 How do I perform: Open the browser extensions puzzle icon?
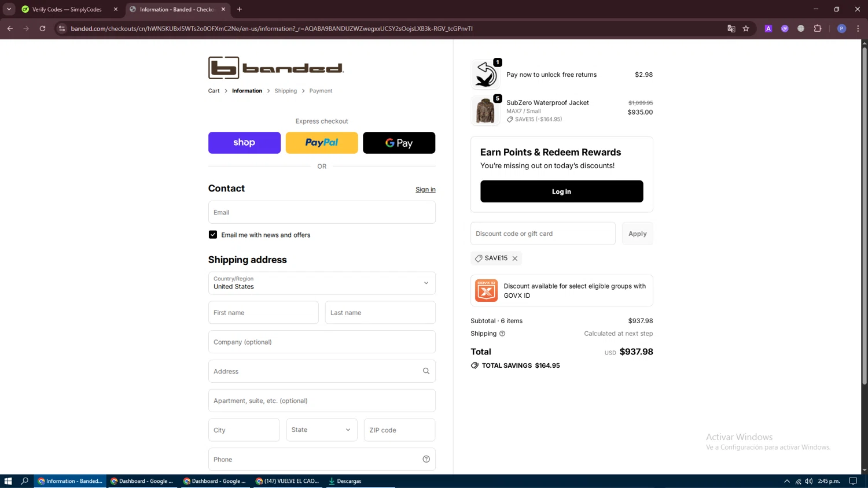point(818,28)
